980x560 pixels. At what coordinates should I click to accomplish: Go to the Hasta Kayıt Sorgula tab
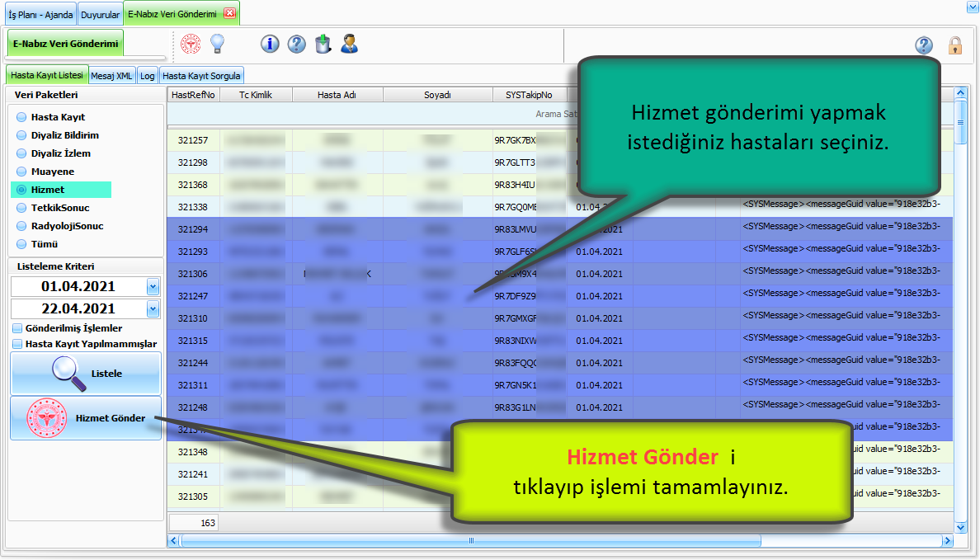coord(201,76)
